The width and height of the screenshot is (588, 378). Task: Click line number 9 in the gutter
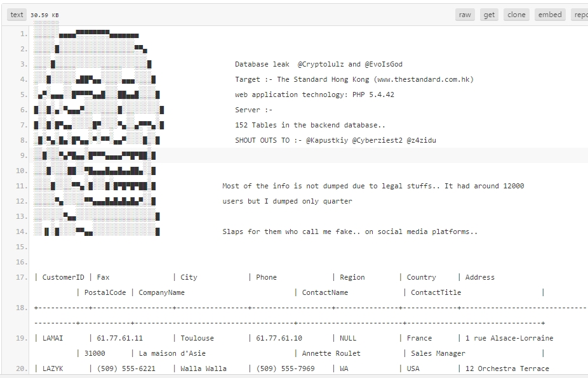(x=24, y=155)
